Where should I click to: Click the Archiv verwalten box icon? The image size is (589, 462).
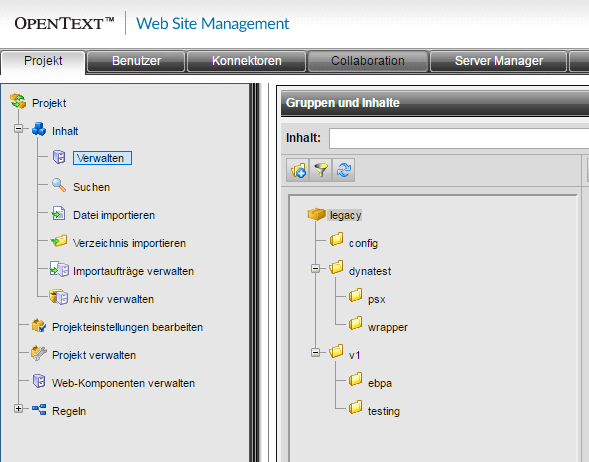[x=59, y=297]
